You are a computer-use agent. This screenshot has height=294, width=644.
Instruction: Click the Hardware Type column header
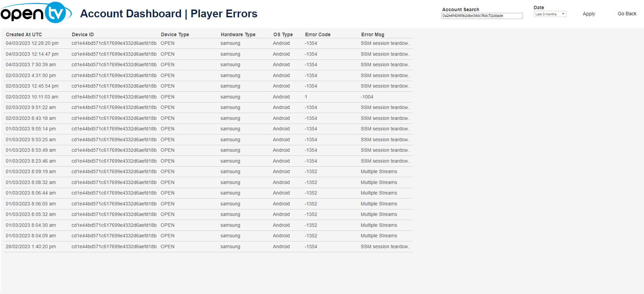click(x=238, y=35)
